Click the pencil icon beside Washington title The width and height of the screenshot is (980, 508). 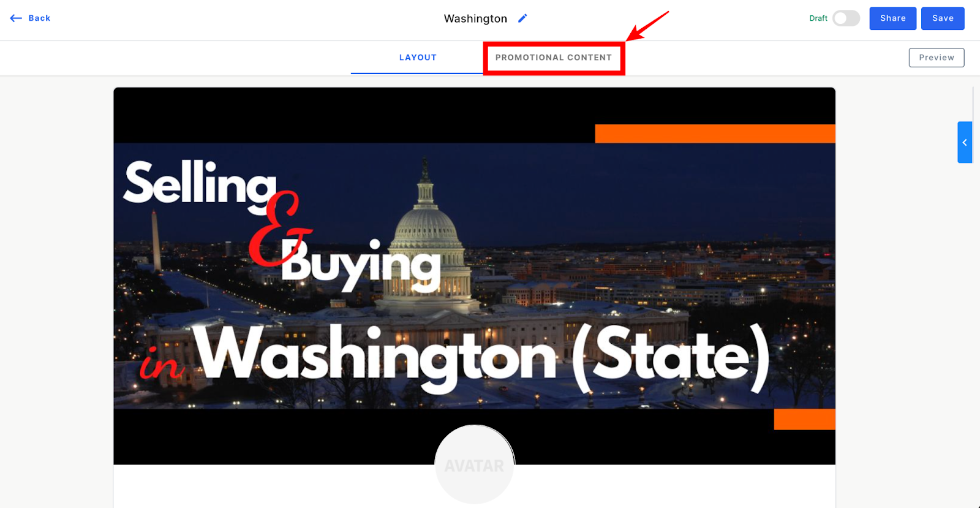(x=522, y=18)
